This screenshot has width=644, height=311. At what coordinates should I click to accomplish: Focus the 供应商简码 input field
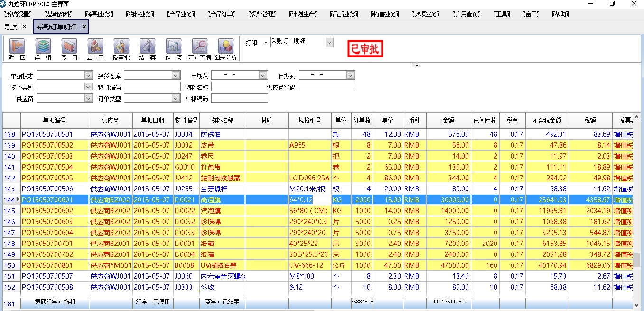point(327,86)
